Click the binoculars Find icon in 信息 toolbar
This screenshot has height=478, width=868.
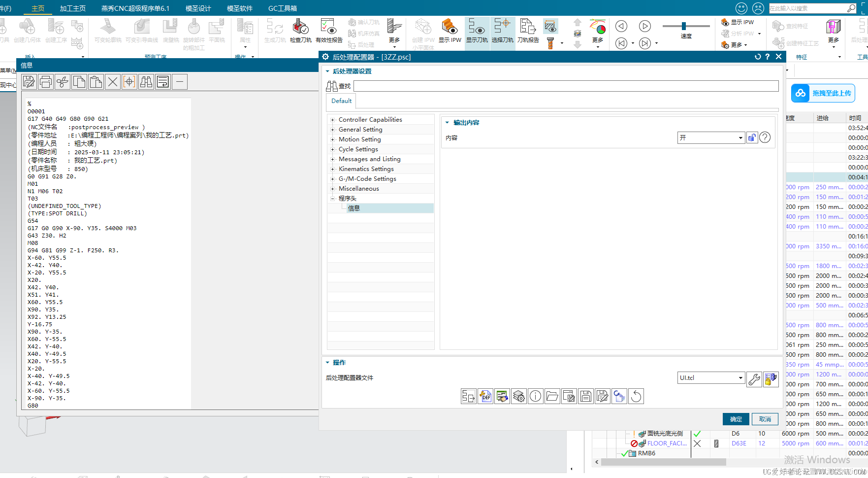(146, 82)
